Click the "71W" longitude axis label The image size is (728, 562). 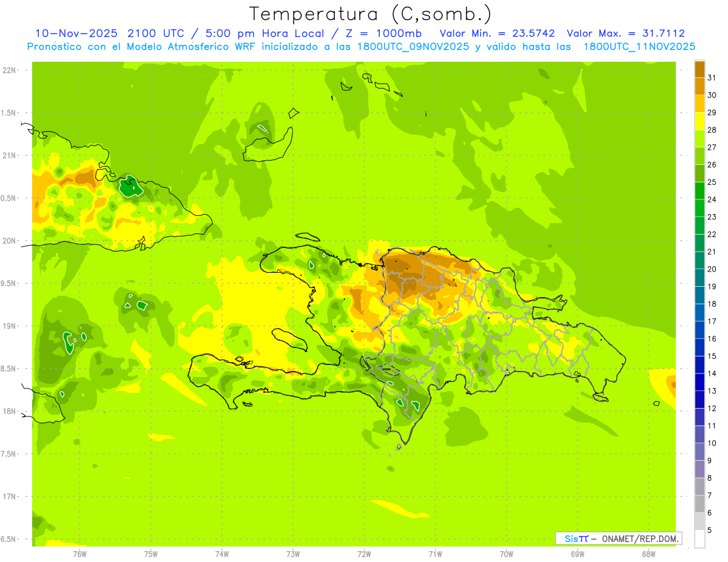point(435,554)
